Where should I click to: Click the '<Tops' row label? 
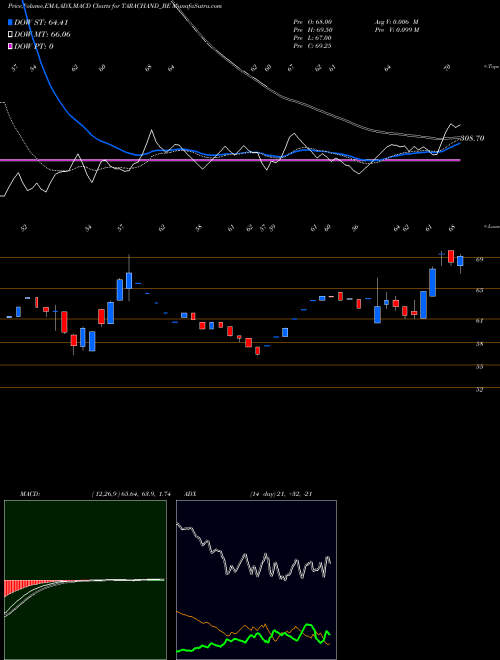coord(491,67)
